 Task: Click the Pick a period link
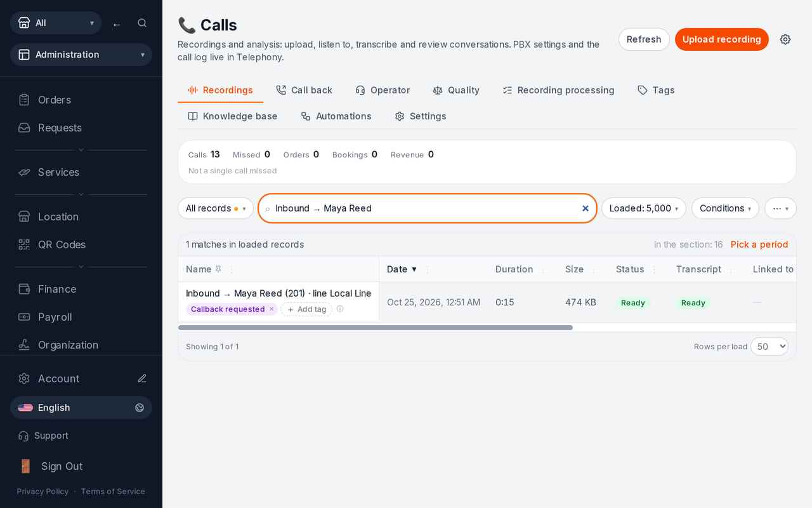click(x=759, y=244)
